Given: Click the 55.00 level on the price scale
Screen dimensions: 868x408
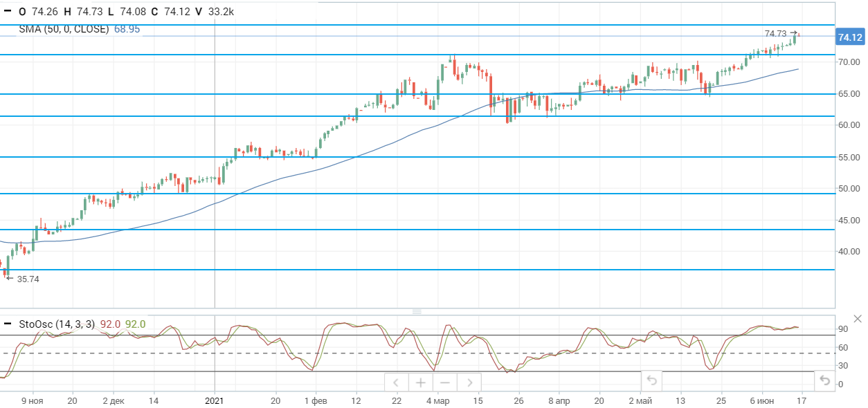Looking at the screenshot, I should 850,157.
